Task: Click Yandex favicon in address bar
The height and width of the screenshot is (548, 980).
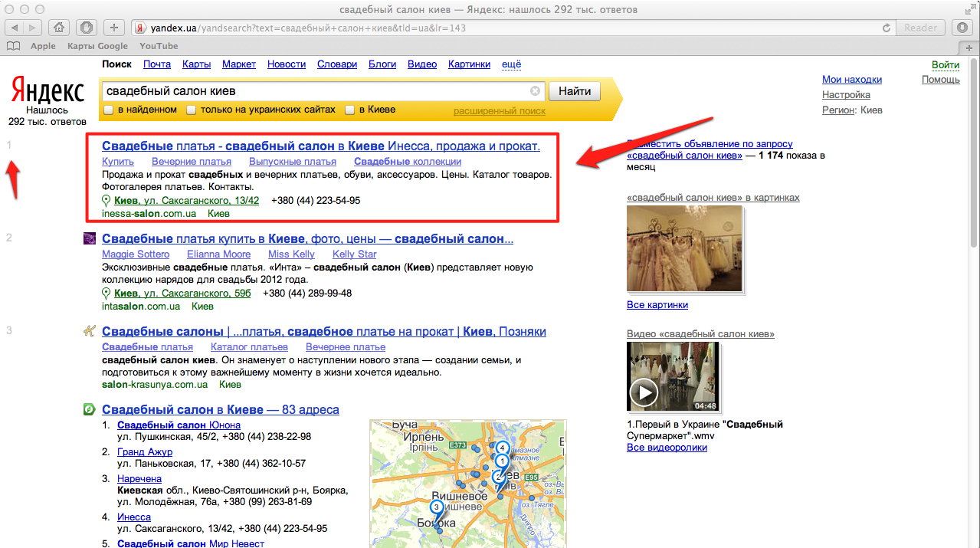Action: (140, 28)
